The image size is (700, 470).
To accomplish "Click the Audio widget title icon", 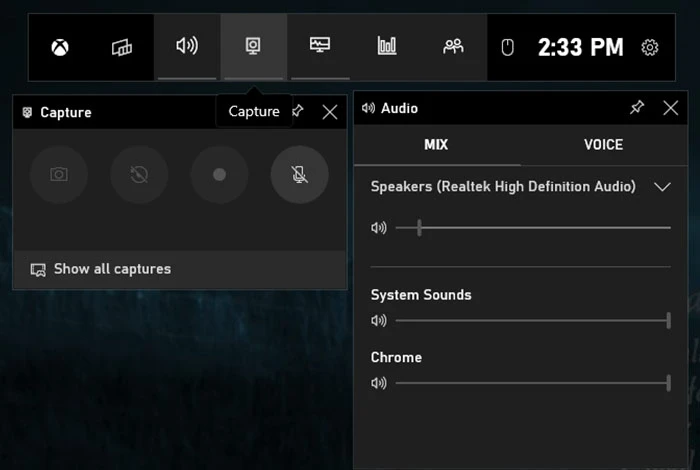I will (368, 108).
